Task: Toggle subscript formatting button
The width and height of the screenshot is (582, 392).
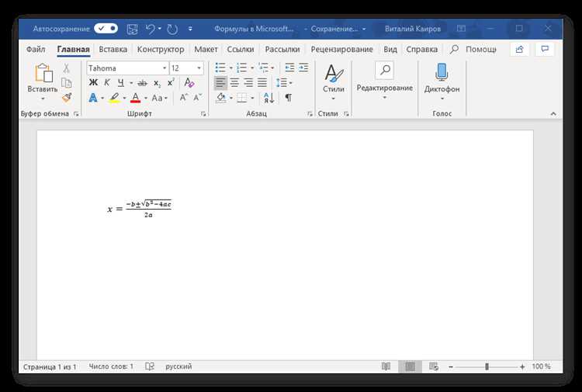Action: 157,83
